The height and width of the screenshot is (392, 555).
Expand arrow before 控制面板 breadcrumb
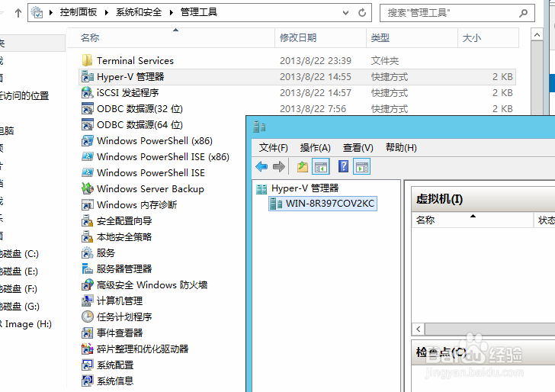point(51,12)
